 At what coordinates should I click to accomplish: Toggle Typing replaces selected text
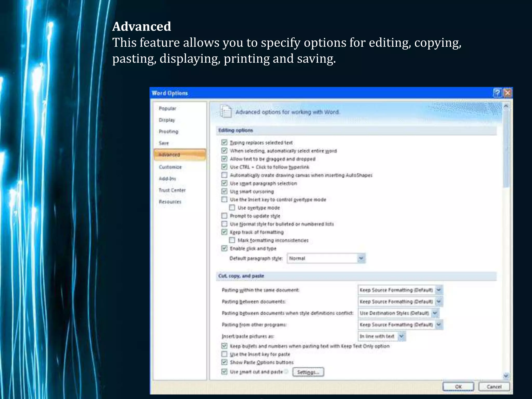tap(224, 142)
